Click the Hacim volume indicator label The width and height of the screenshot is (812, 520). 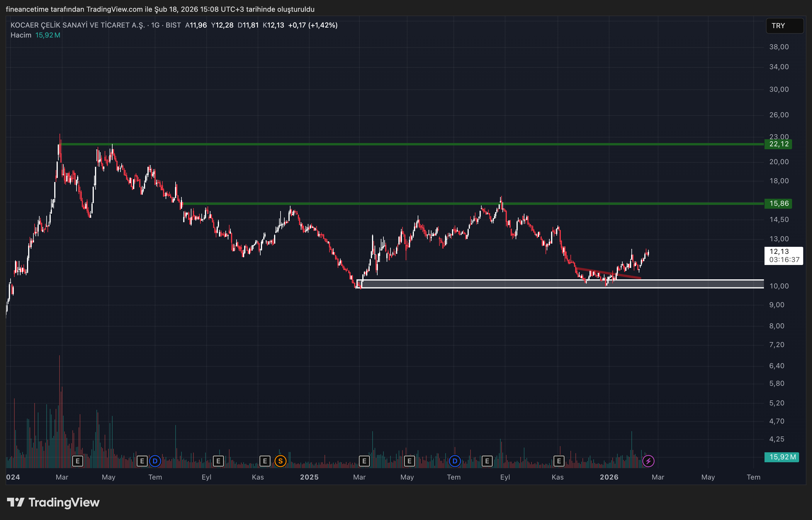click(x=21, y=35)
